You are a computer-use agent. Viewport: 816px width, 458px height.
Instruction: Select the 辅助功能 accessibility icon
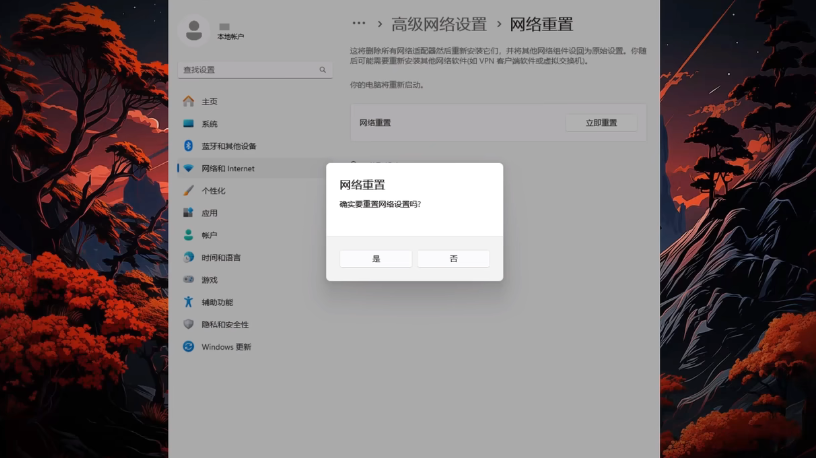[x=188, y=302]
